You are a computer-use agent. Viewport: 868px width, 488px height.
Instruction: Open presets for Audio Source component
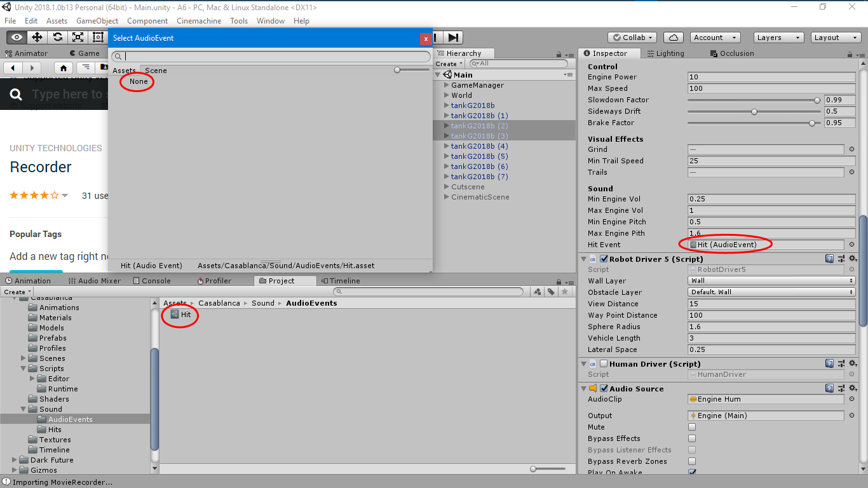pyautogui.click(x=841, y=388)
